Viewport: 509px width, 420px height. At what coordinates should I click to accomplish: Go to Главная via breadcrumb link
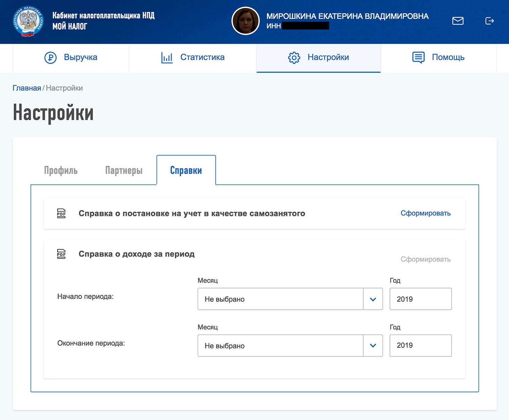[x=27, y=88]
